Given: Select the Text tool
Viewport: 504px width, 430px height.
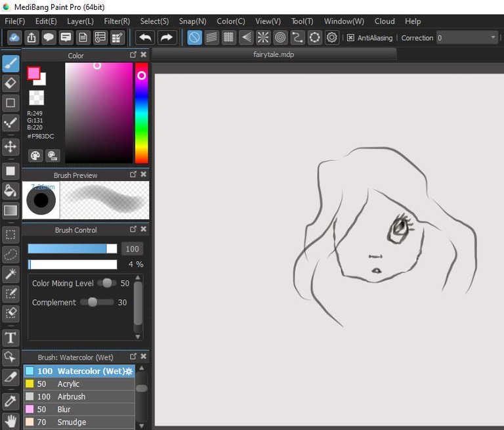Looking at the screenshot, I should (10, 337).
